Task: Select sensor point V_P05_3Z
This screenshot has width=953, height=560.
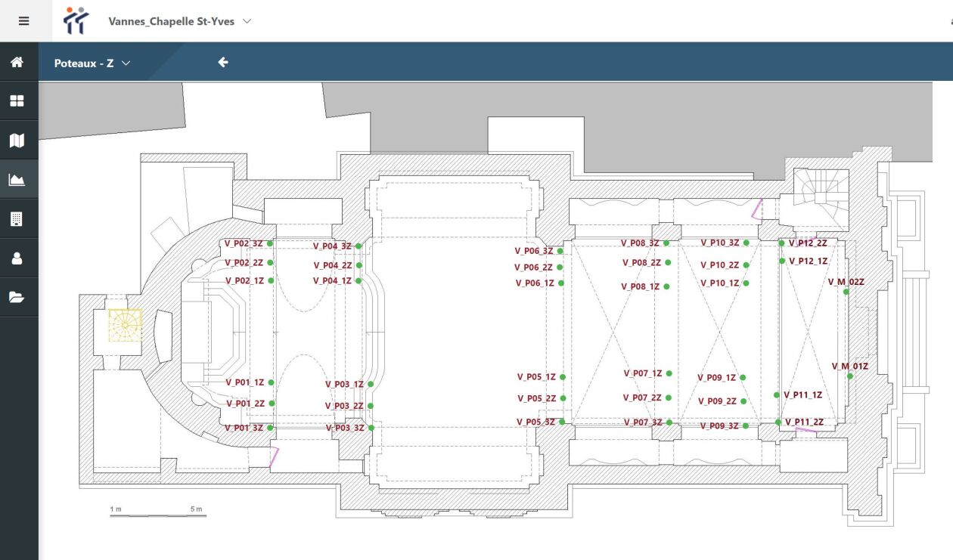Action: 562,422
